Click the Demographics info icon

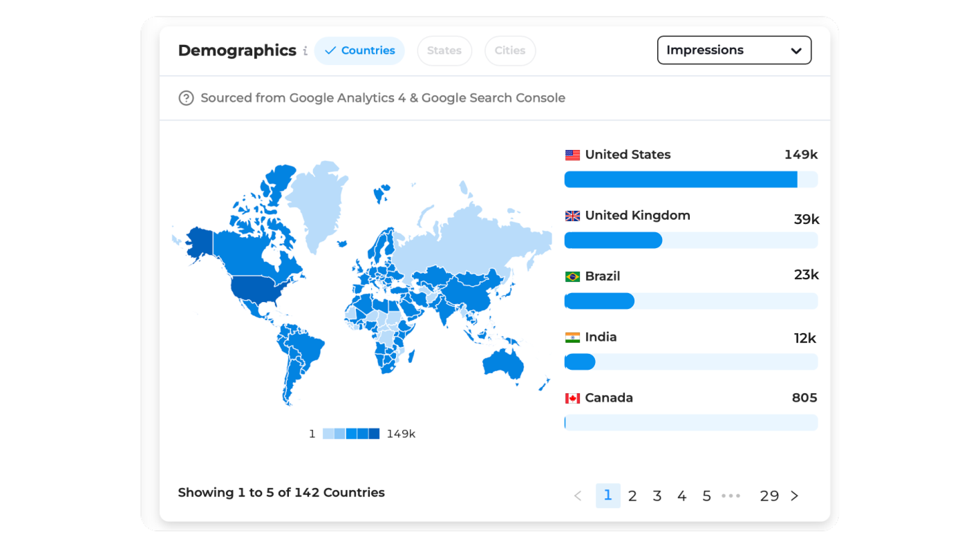point(305,51)
